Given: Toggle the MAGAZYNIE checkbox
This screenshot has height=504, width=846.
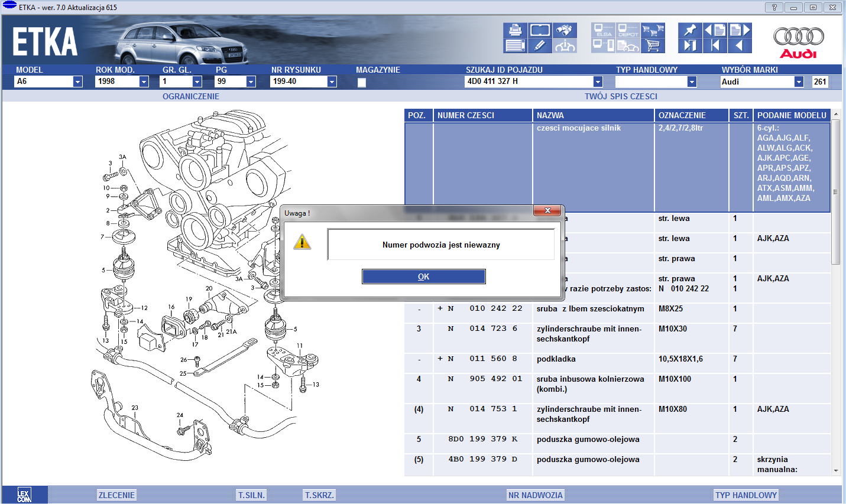Looking at the screenshot, I should (x=362, y=82).
